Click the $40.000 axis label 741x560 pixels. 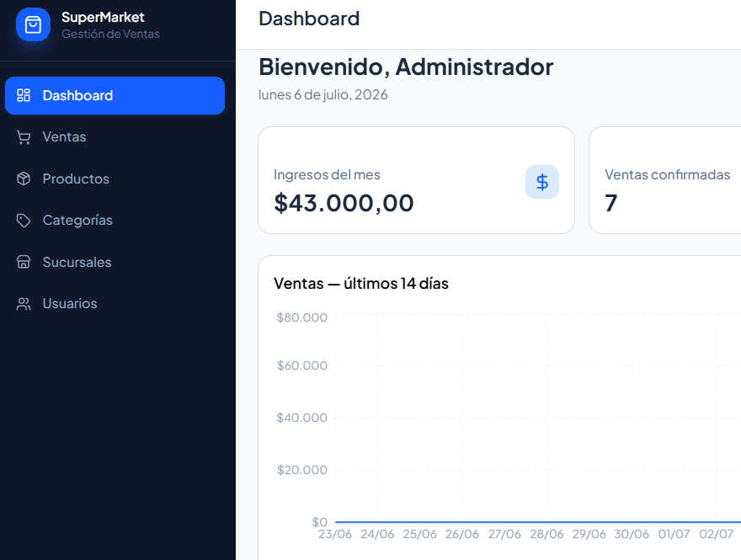tap(302, 418)
